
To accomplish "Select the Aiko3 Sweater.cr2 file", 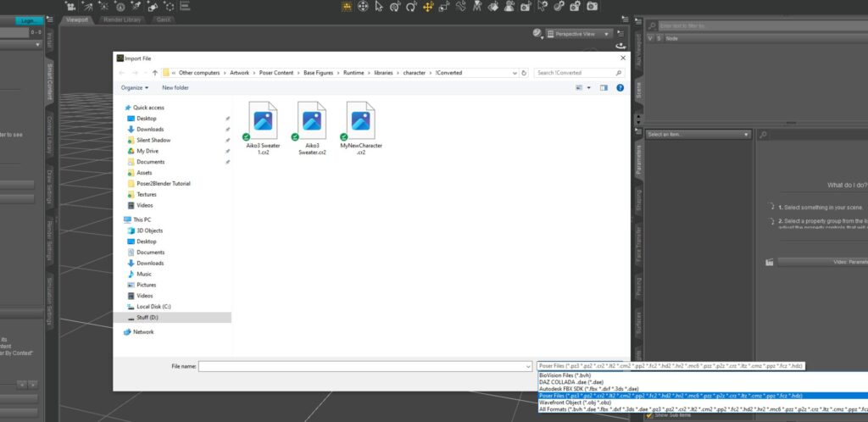I will click(312, 128).
